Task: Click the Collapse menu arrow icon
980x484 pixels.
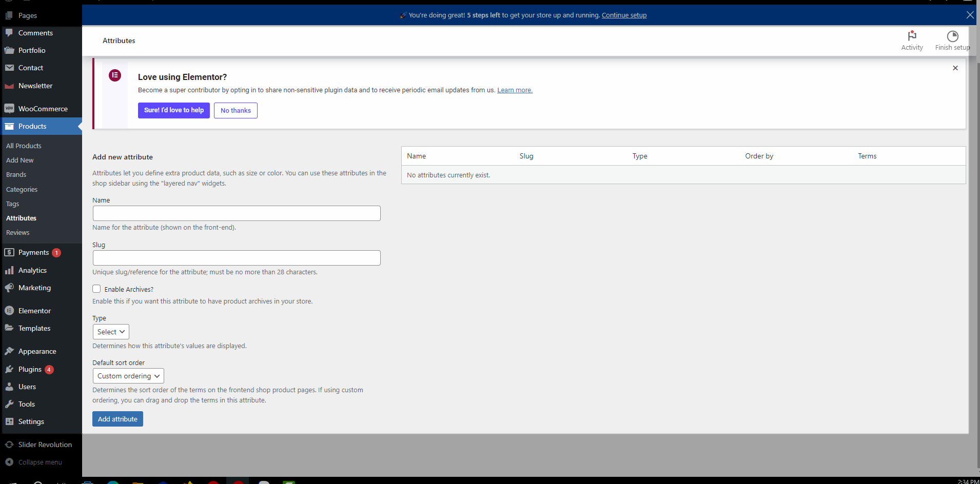Action: pyautogui.click(x=9, y=462)
